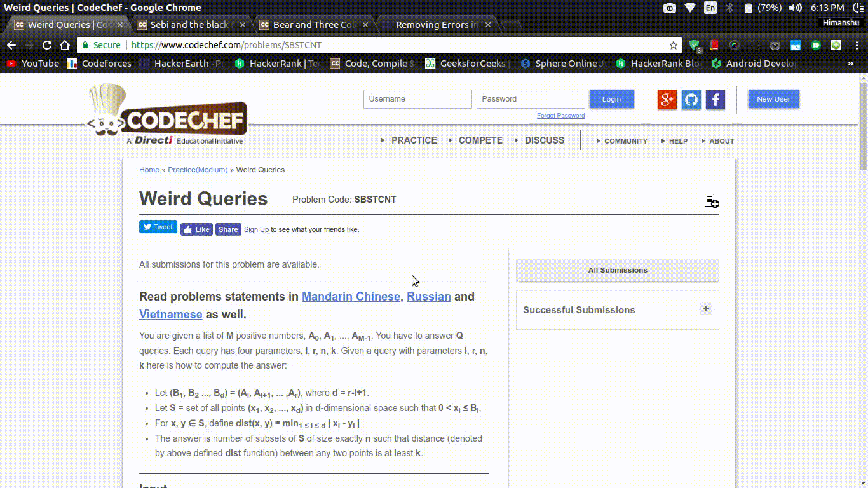Close the 'Weird Queries' tab
This screenshot has height=488, width=868.
click(x=120, y=25)
